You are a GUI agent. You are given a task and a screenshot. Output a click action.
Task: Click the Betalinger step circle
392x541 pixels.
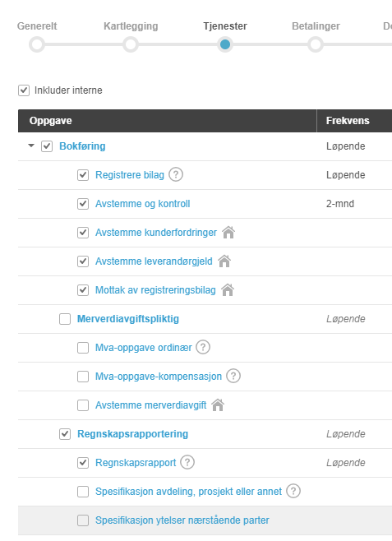[x=316, y=44]
